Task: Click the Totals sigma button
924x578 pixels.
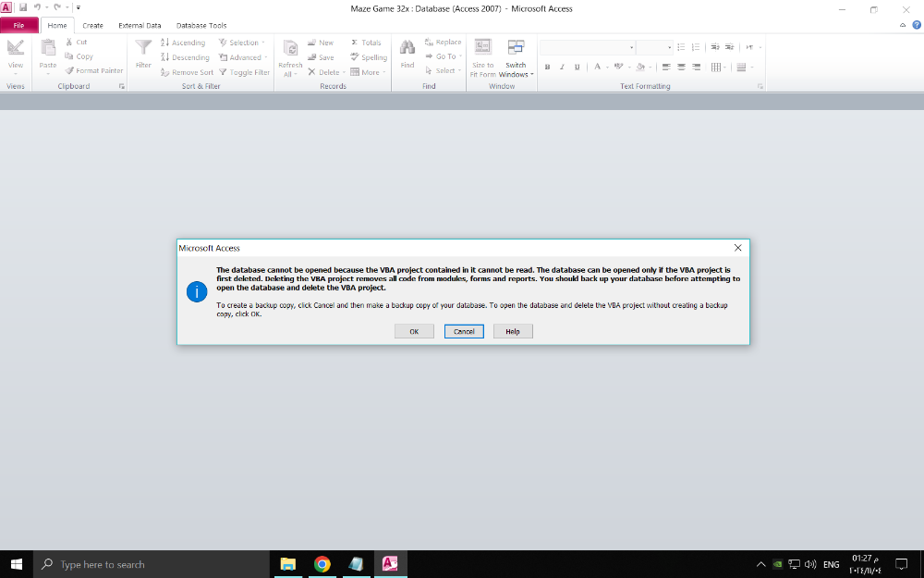Action: 366,43
